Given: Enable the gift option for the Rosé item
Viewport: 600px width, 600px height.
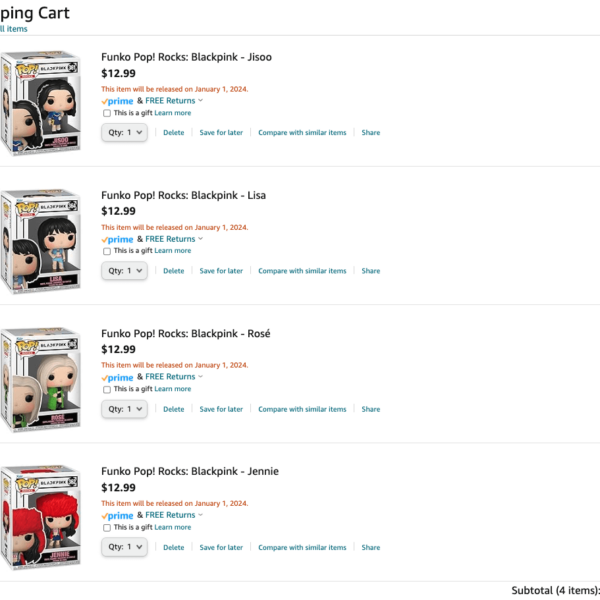Looking at the screenshot, I should point(107,389).
